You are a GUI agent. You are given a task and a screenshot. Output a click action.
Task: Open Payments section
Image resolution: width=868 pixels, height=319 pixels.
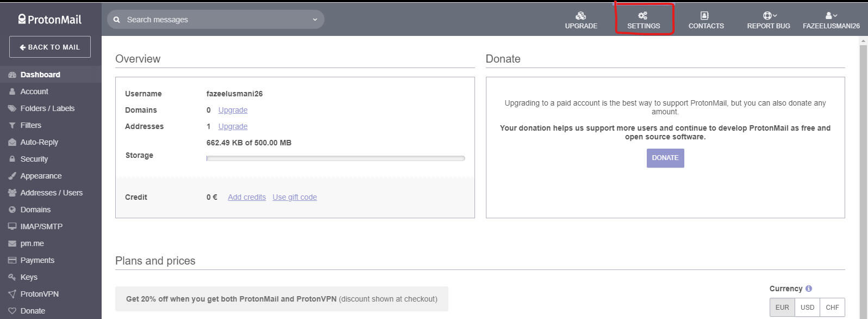(x=51, y=260)
